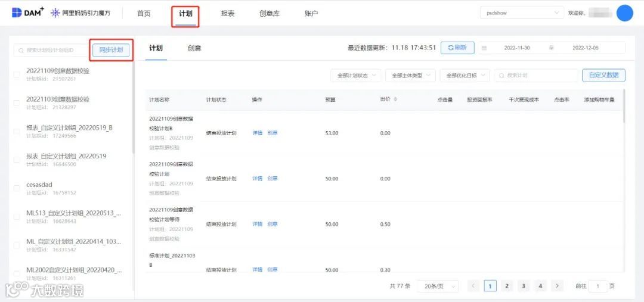Image resolution: width=644 pixels, height=302 pixels.
Task: Open 详情 for 20221109创意数据校验计划B
Action: coord(257,133)
